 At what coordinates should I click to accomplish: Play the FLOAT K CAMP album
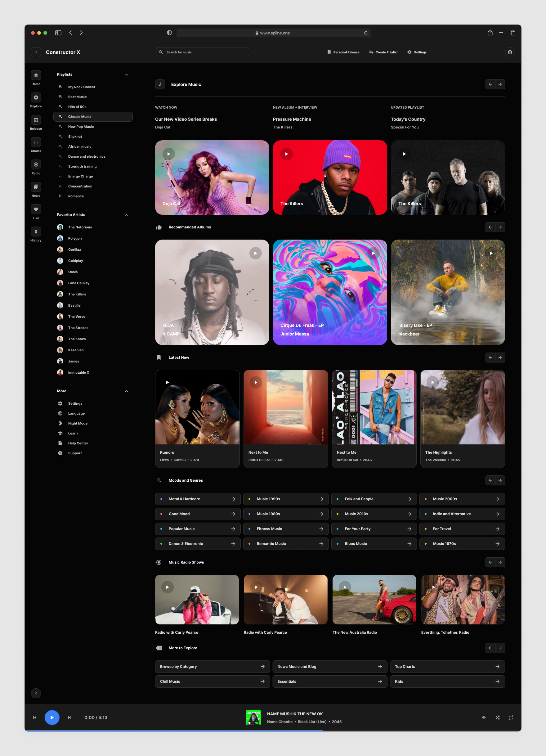[256, 253]
